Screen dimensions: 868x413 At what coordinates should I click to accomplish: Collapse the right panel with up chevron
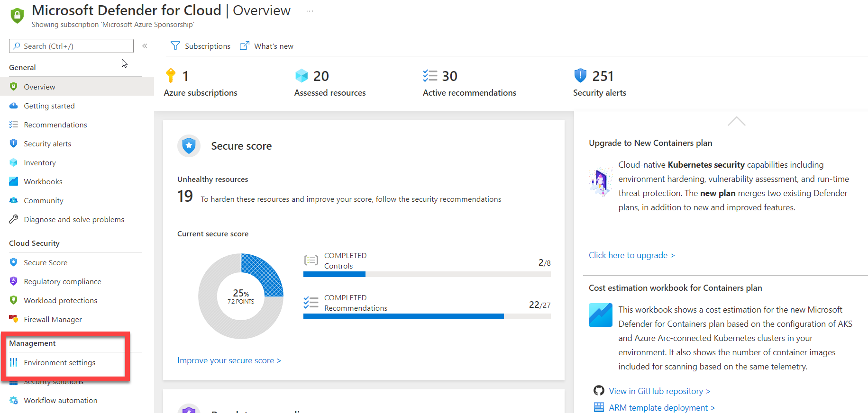pyautogui.click(x=737, y=122)
